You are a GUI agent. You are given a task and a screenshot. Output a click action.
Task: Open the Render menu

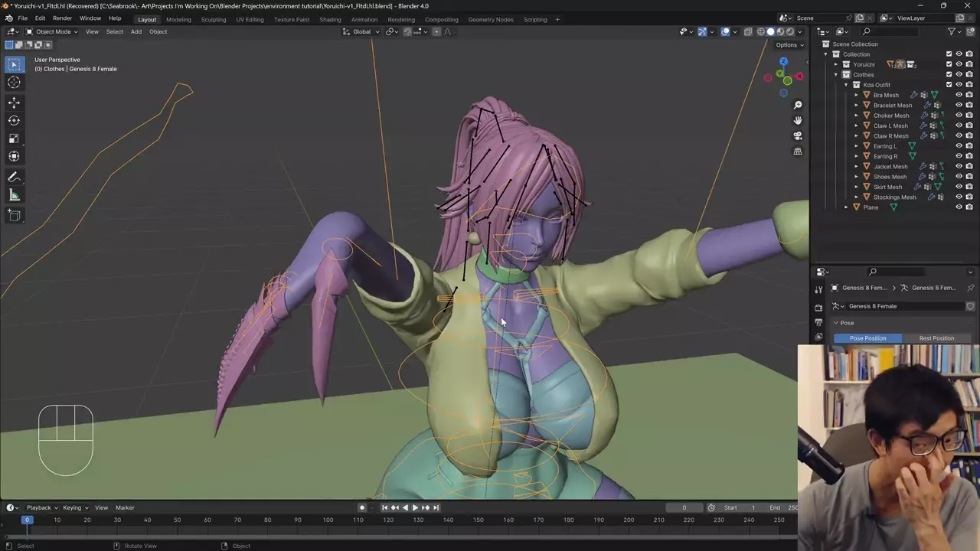coord(62,18)
